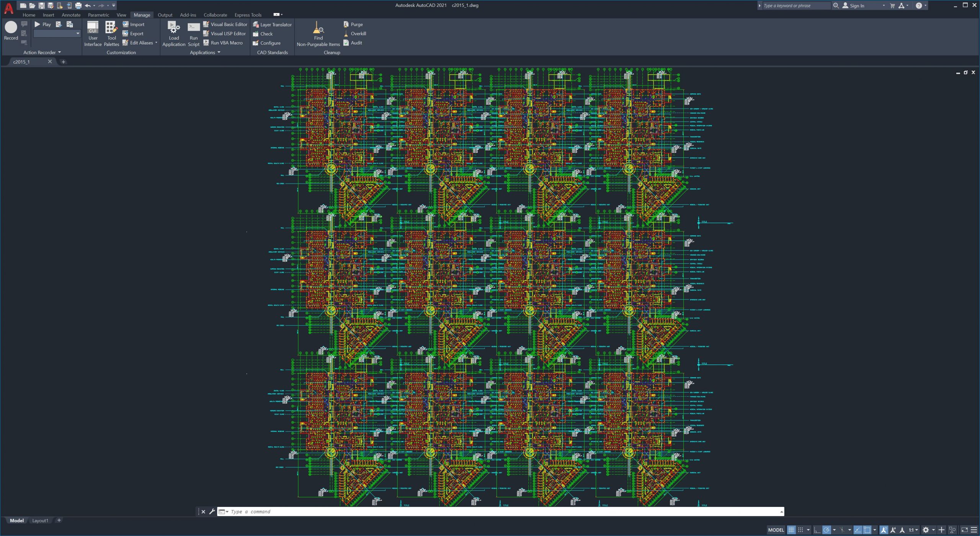Open the annotation scale 1:1 dropdown
The height and width of the screenshot is (536, 980).
point(913,530)
